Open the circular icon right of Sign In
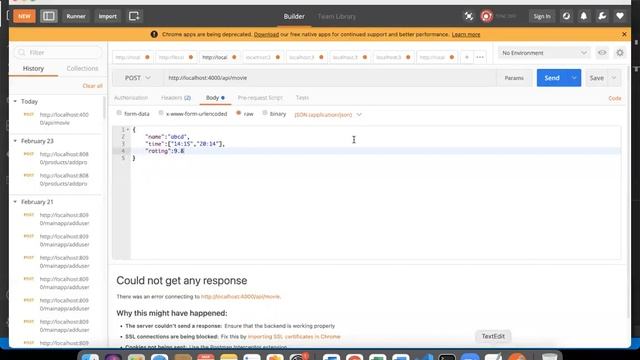 click(566, 16)
